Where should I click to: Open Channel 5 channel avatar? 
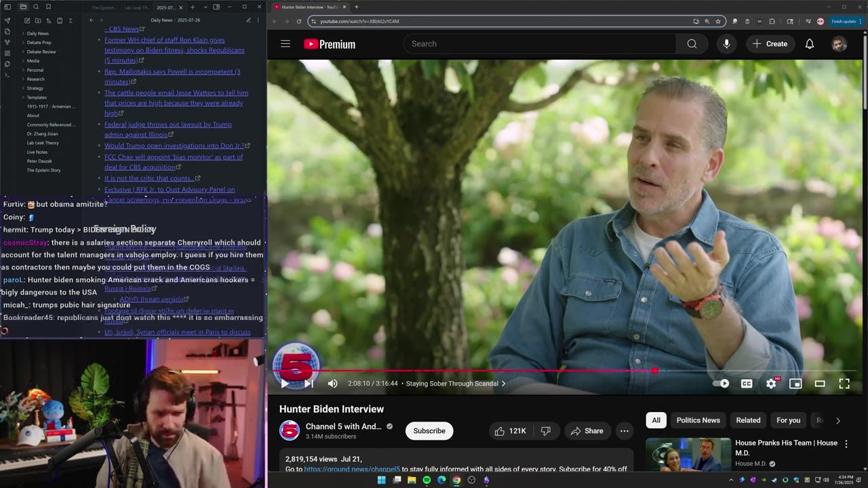tap(290, 431)
